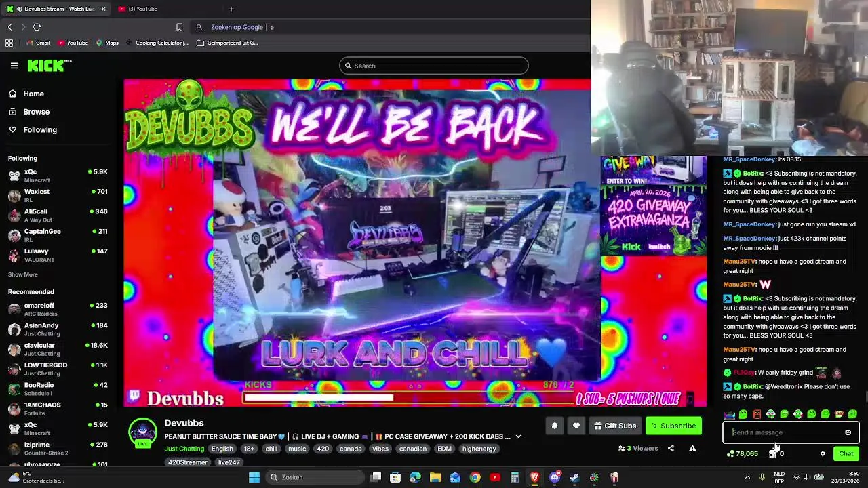Image resolution: width=868 pixels, height=488 pixels.
Task: Open Gmail bookmark
Action: pos(38,43)
